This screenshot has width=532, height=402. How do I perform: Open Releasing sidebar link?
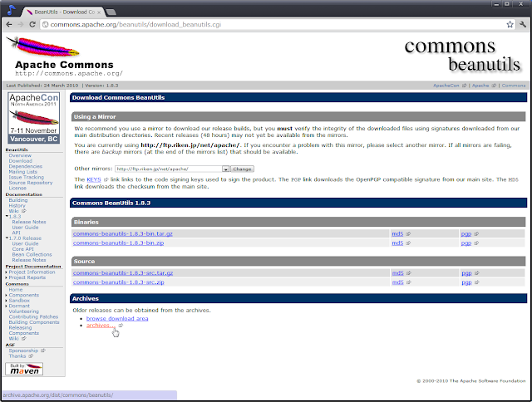20,328
